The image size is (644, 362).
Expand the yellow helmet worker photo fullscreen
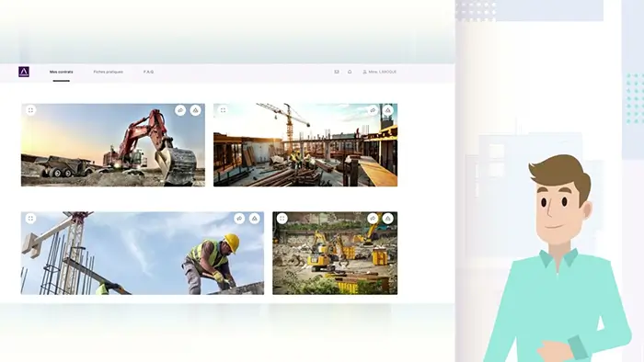[30, 219]
